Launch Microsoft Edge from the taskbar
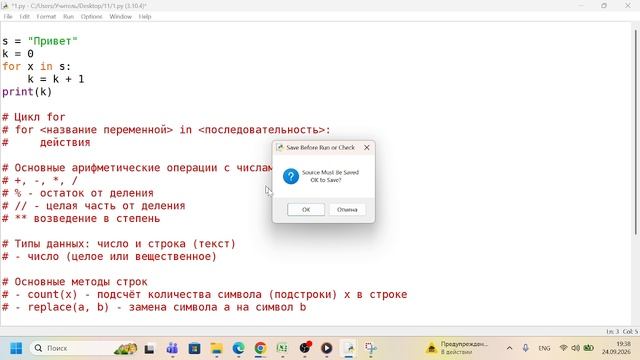The width and height of the screenshot is (640, 360). 238,348
